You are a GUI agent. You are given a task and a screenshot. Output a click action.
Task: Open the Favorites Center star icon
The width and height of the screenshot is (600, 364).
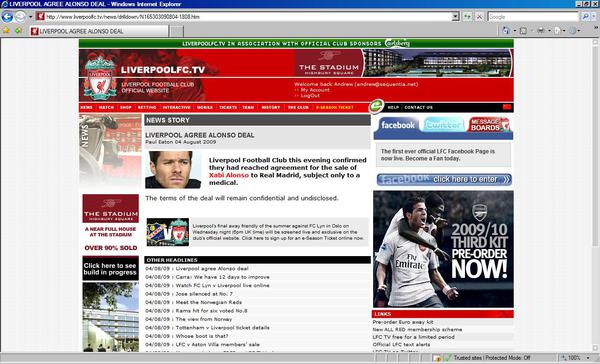(x=6, y=31)
